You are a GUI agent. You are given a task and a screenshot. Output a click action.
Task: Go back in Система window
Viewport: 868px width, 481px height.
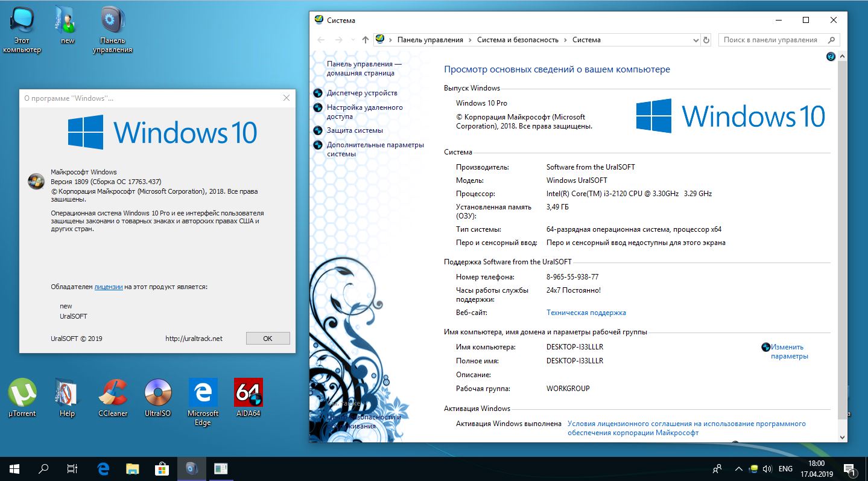point(322,40)
